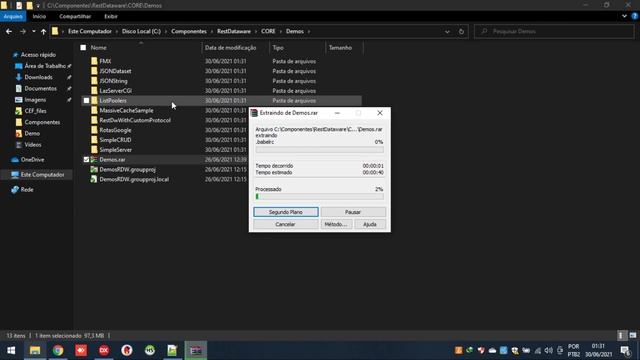Click the file progress bar under Jabelrc
The height and width of the screenshot is (360, 640).
click(319, 149)
